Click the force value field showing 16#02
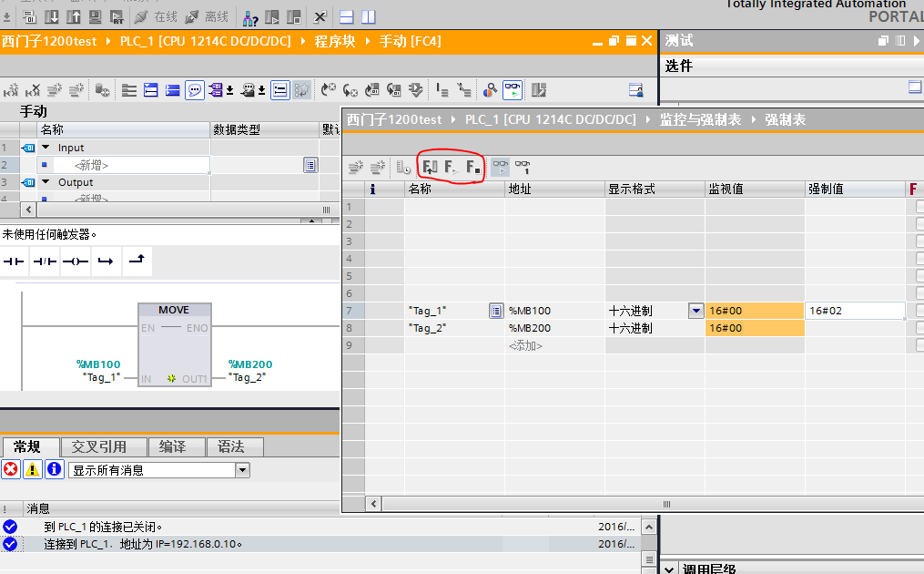The width and height of the screenshot is (924, 574). (855, 311)
